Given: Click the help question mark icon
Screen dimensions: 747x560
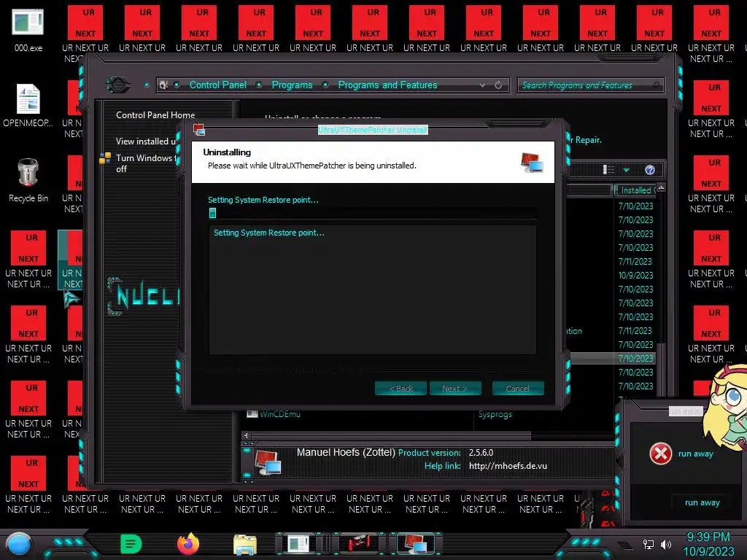Looking at the screenshot, I should pos(650,170).
